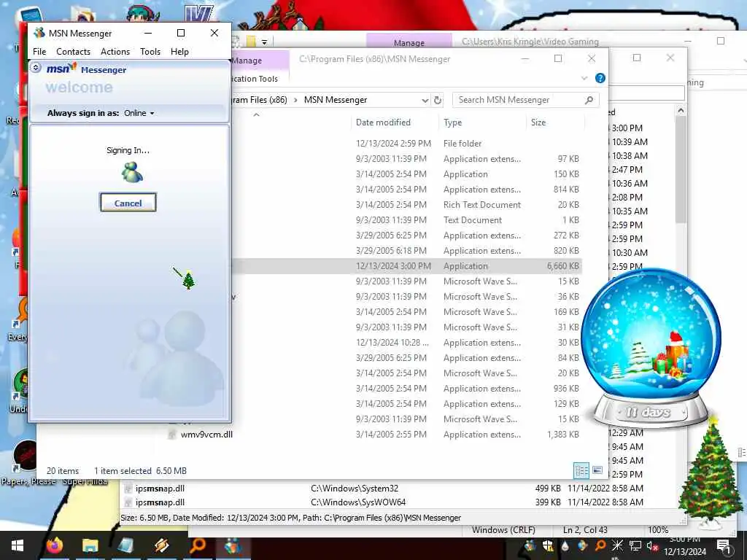Open the Notepad taskbar icon
Image resolution: width=747 pixels, height=560 pixels.
pos(125,545)
